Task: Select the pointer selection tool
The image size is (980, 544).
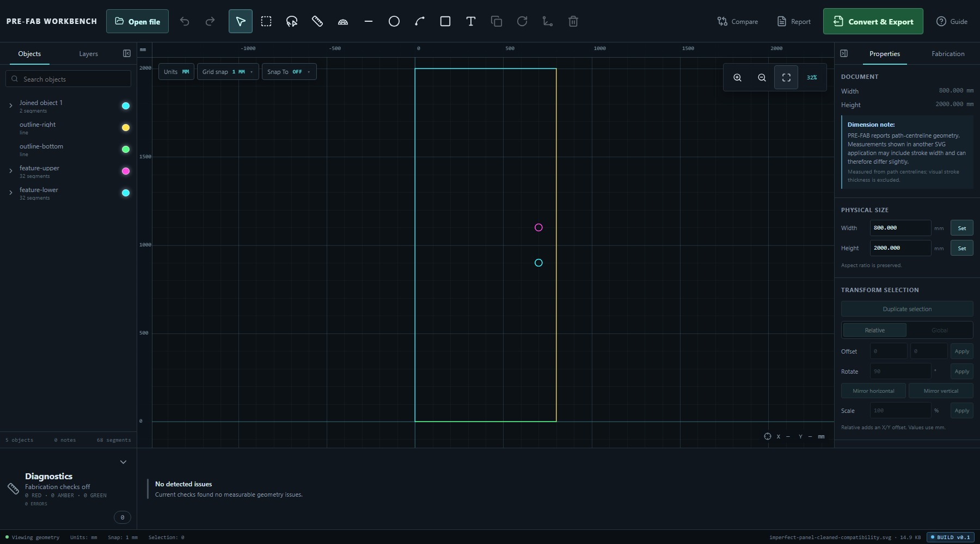Action: click(240, 21)
